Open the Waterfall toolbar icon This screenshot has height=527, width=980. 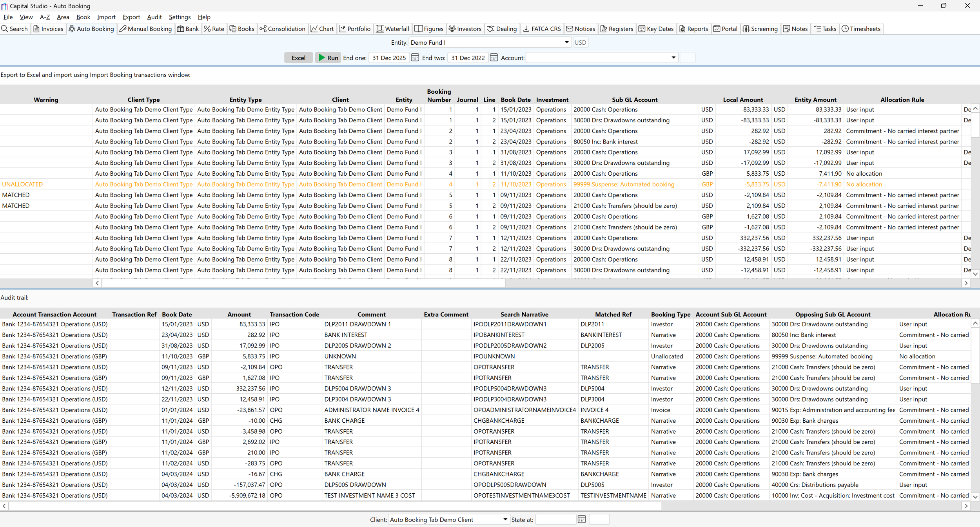[379, 29]
